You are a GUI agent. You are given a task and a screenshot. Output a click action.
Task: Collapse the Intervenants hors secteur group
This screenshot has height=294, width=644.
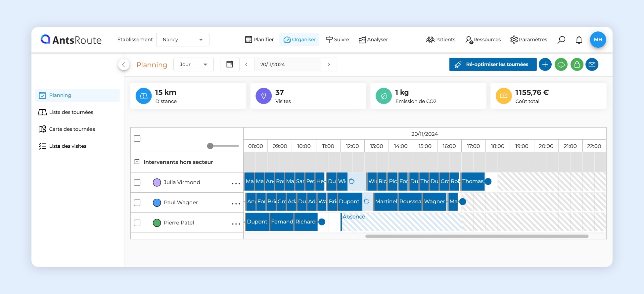point(137,162)
